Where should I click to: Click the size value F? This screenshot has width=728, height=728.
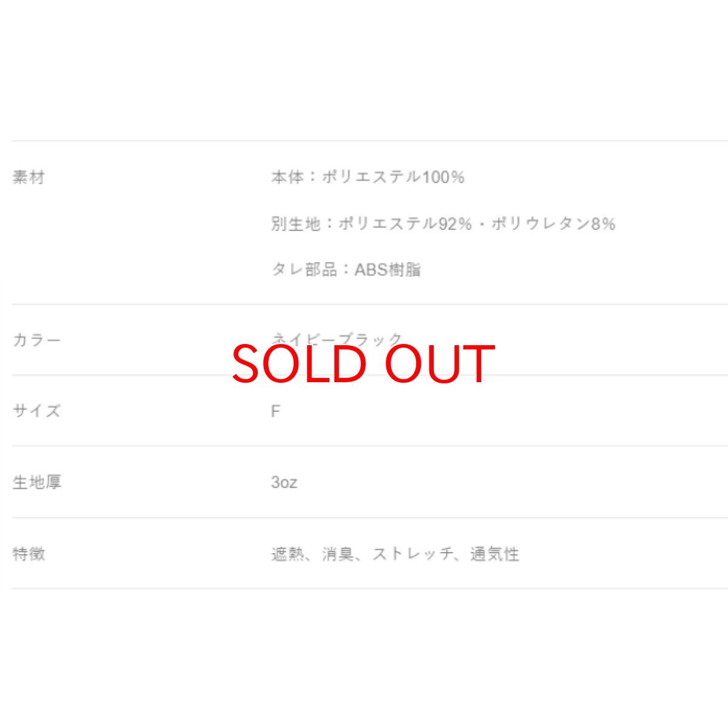point(275,411)
